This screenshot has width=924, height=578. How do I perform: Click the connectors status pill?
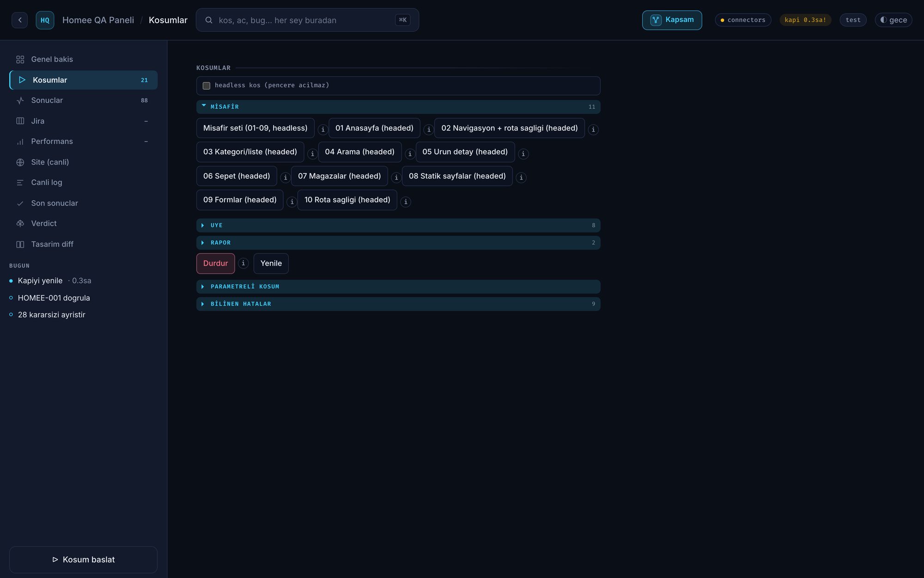743,20
